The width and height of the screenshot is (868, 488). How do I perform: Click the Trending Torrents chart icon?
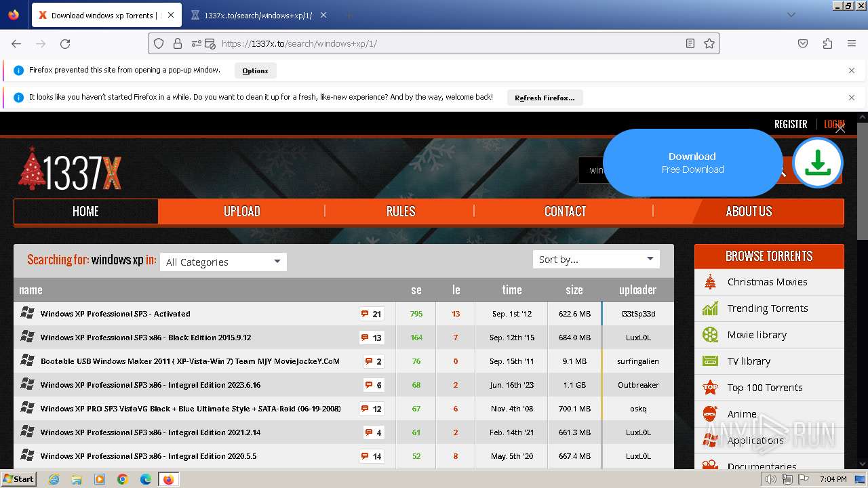click(x=710, y=308)
